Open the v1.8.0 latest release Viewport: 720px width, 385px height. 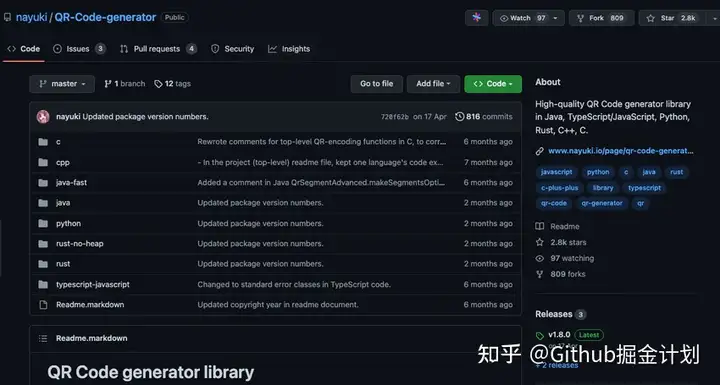[x=559, y=334]
